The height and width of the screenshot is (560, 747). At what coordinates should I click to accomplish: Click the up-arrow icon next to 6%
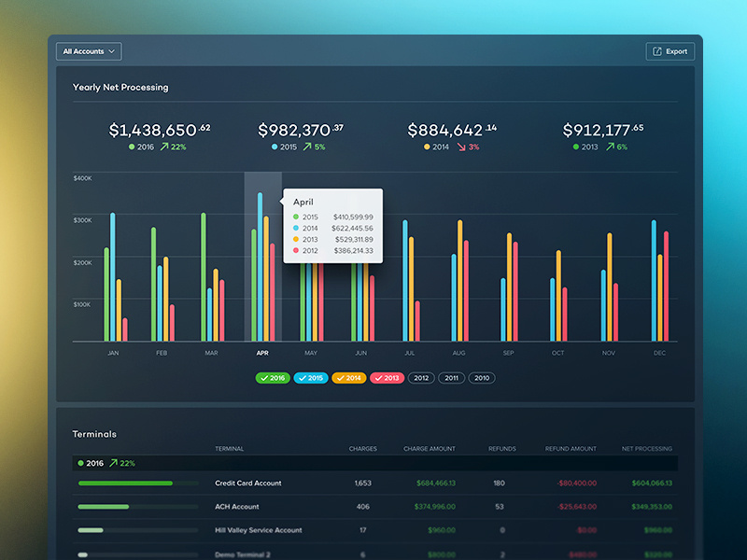point(610,147)
